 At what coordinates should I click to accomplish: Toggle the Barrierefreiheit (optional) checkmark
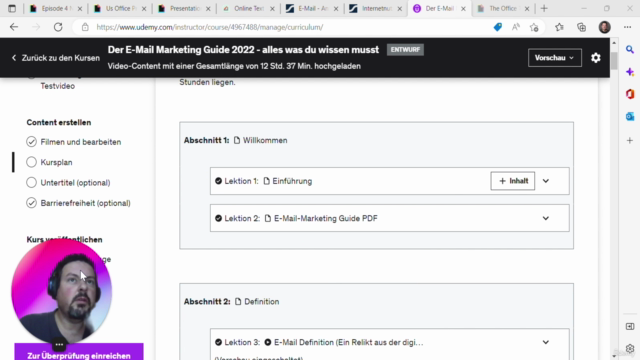[x=31, y=203]
